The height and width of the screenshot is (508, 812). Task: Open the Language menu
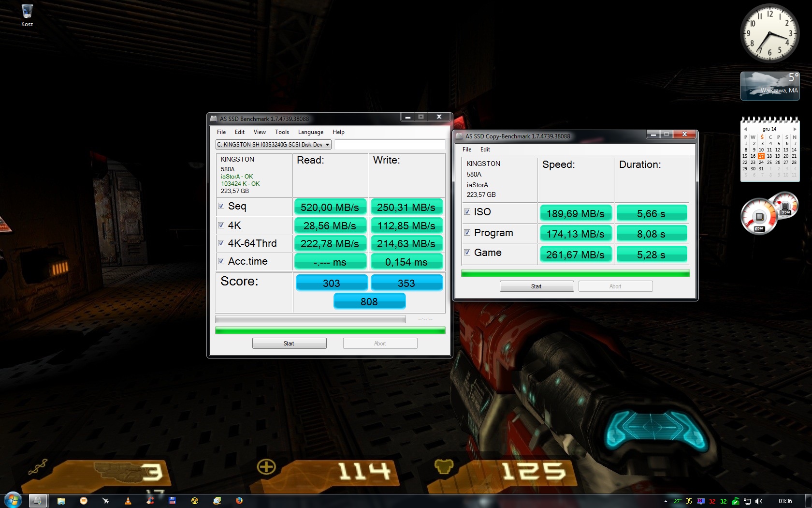click(311, 132)
